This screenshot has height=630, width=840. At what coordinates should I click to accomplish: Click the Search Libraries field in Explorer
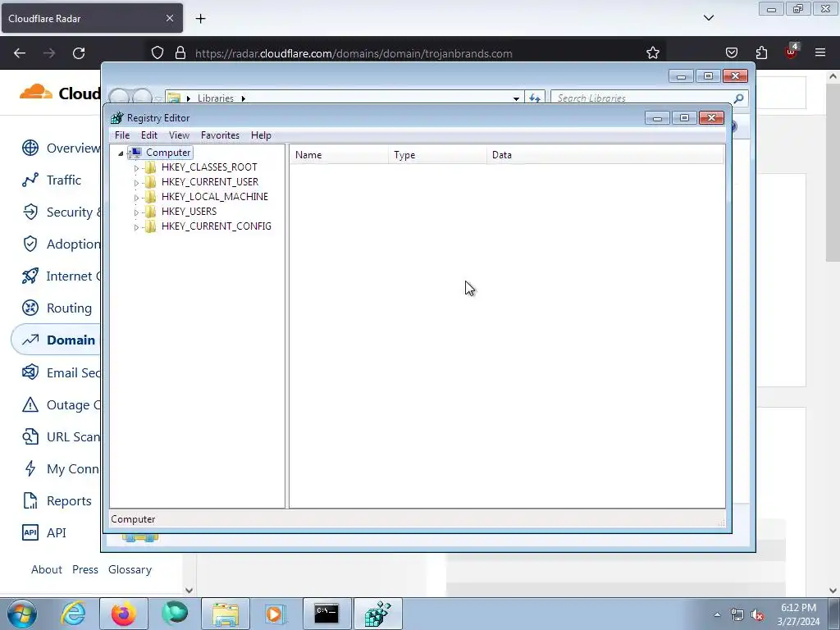pos(643,98)
